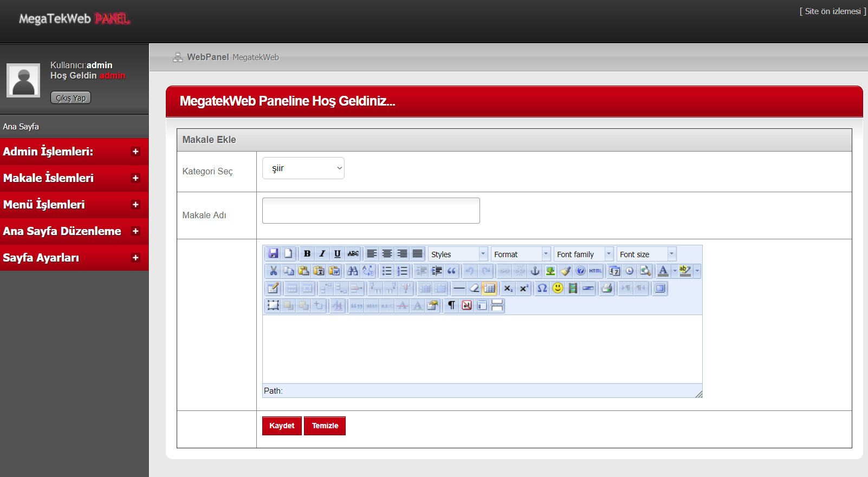Click the scissors cut icon
This screenshot has width=868, height=477.
[x=273, y=271]
